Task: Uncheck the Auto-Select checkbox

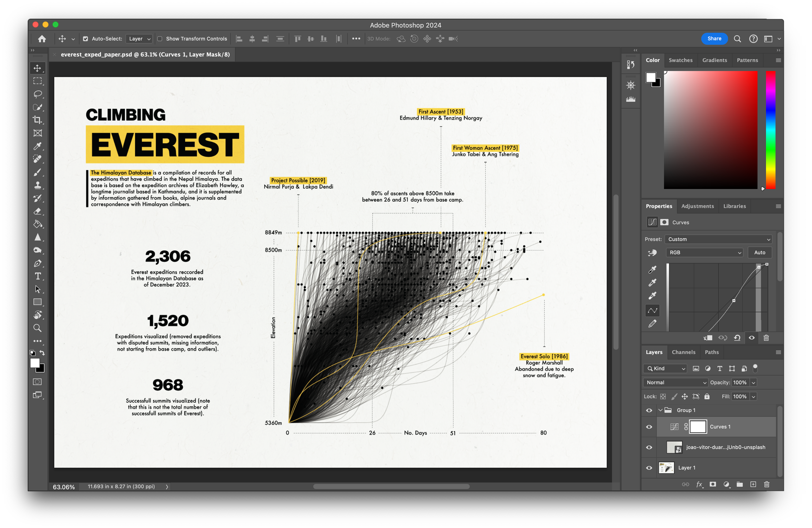Action: (x=86, y=39)
